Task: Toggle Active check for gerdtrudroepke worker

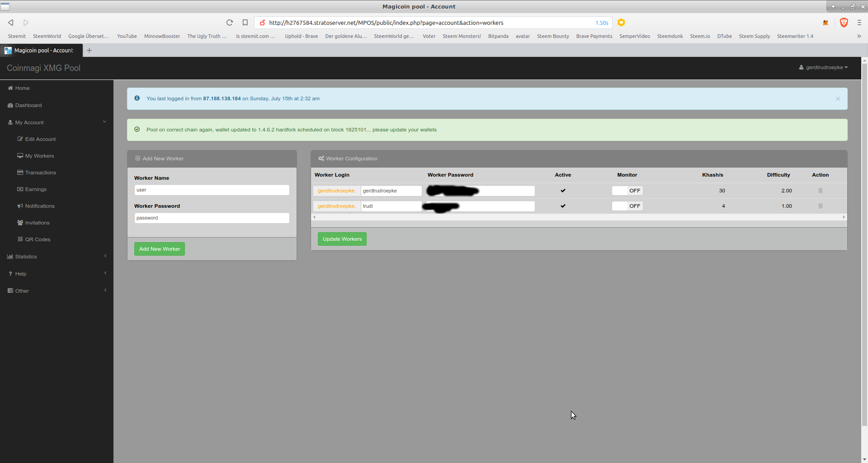Action: click(x=563, y=191)
